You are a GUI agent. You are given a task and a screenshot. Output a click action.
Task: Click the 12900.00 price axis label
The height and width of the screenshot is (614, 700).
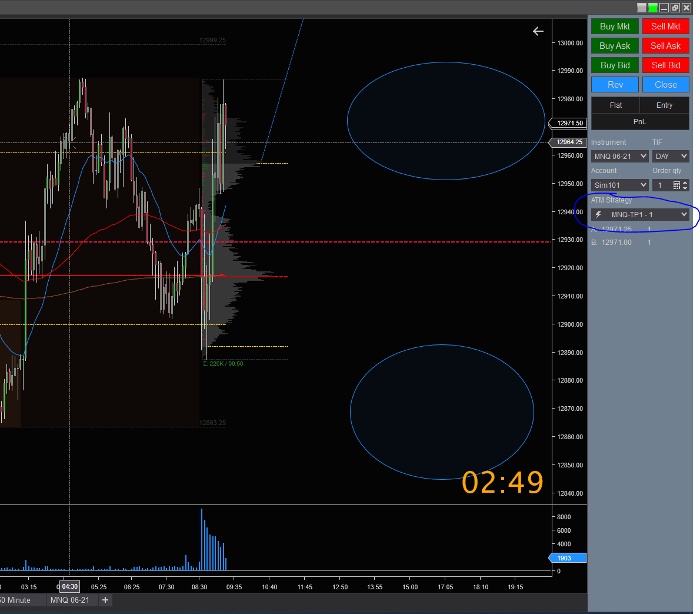[x=570, y=324]
